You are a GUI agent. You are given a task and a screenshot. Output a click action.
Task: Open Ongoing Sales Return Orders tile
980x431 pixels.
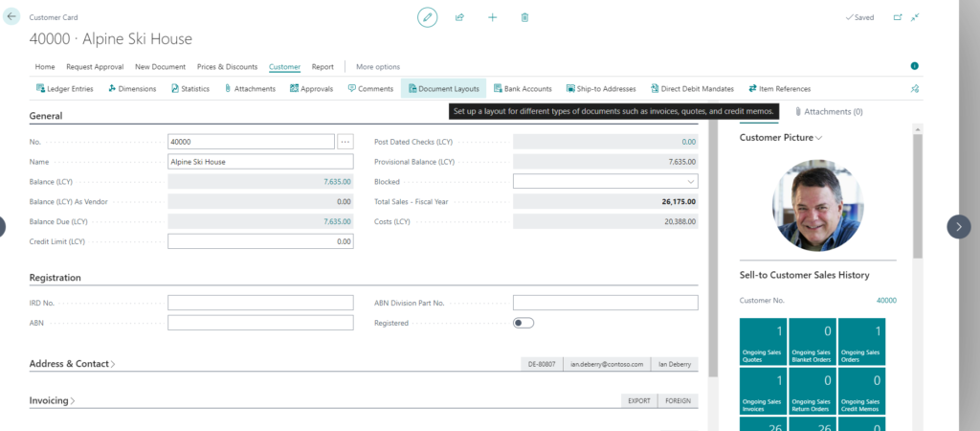tap(813, 391)
